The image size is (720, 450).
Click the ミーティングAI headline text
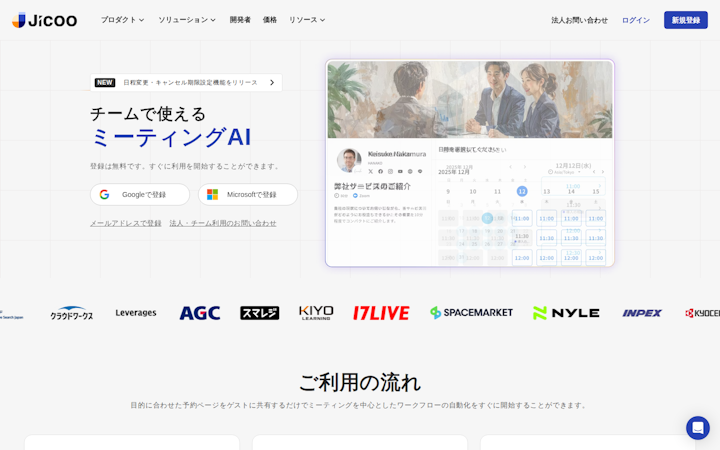point(171,137)
